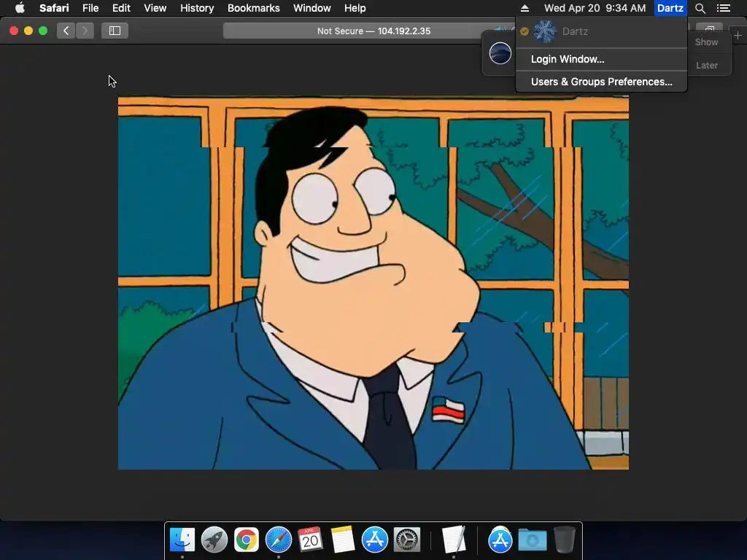
Task: Click the date and time in menu bar
Action: click(595, 8)
